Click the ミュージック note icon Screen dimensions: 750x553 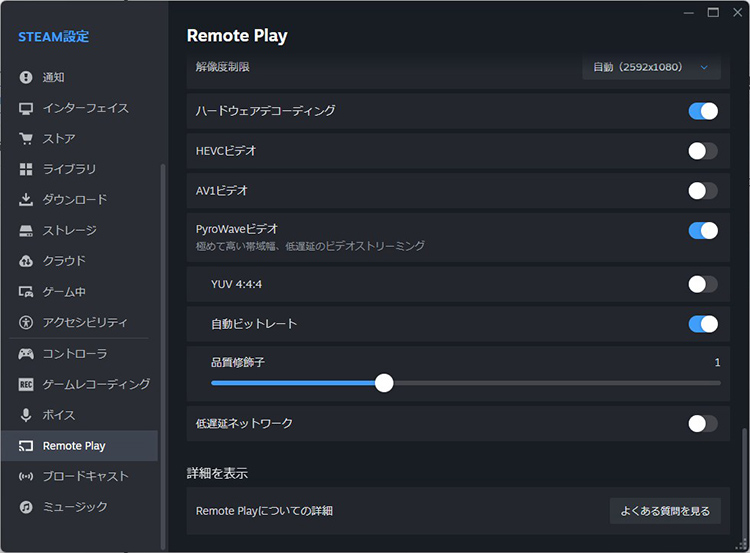tap(26, 507)
